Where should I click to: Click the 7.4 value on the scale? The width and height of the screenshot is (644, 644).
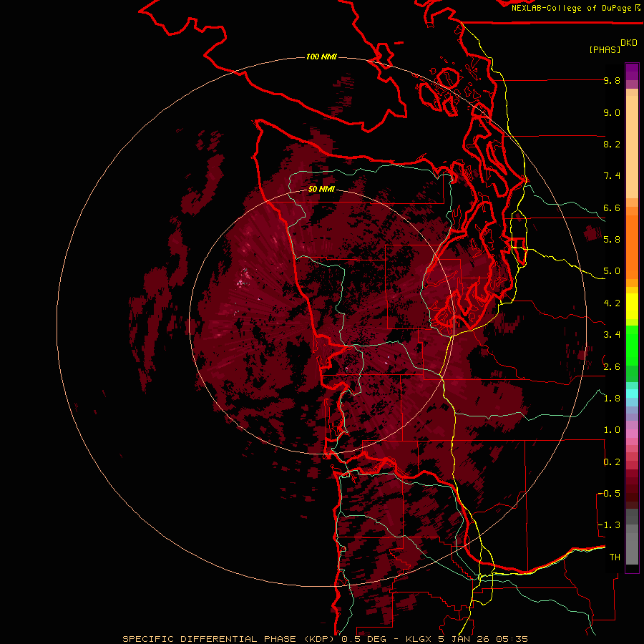pyautogui.click(x=612, y=176)
